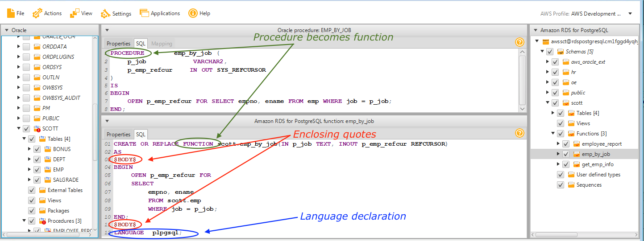
Task: Select the Oracle Tables [4] folder icon
Action: click(43, 139)
